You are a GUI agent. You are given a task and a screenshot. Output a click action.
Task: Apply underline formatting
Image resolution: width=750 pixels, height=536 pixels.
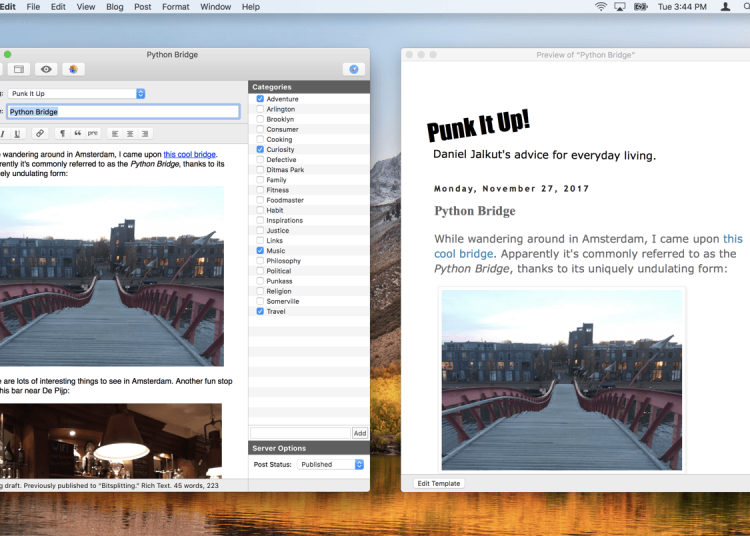click(17, 133)
